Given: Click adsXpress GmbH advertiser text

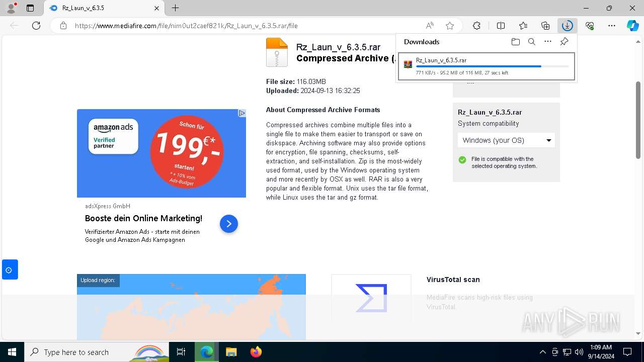Looking at the screenshot, I should pos(108,206).
